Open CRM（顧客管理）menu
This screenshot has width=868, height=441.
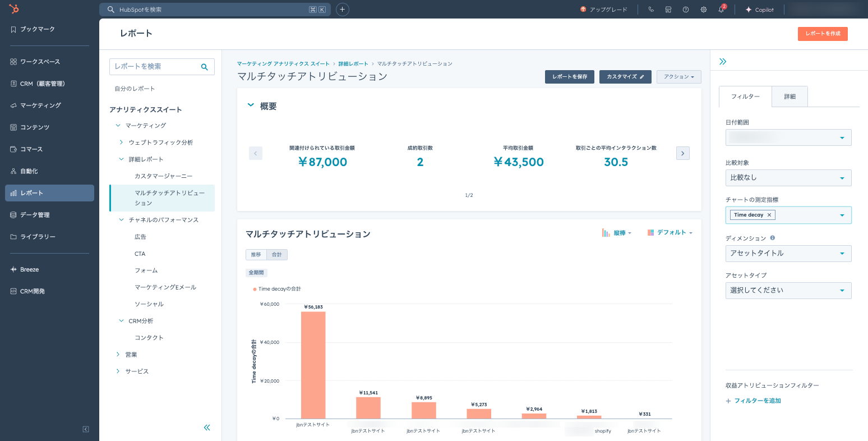coord(49,84)
